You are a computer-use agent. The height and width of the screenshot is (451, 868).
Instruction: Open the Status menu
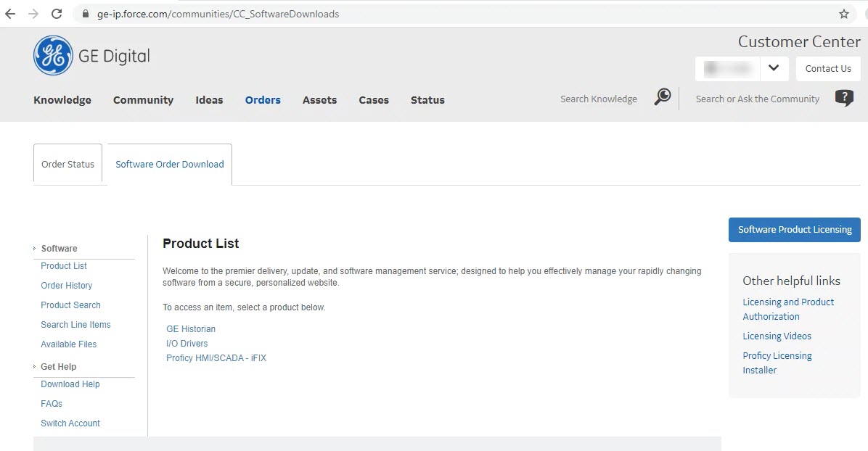[427, 100]
